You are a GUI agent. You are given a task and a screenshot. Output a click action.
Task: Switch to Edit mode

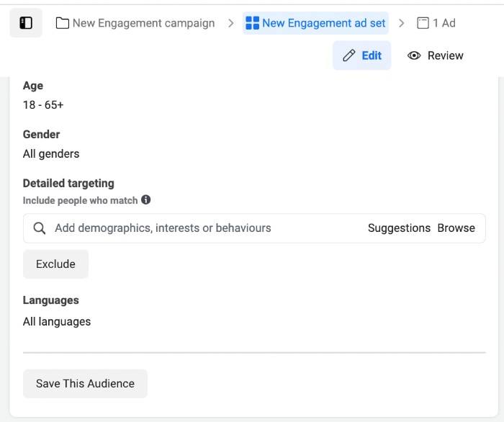pyautogui.click(x=372, y=55)
